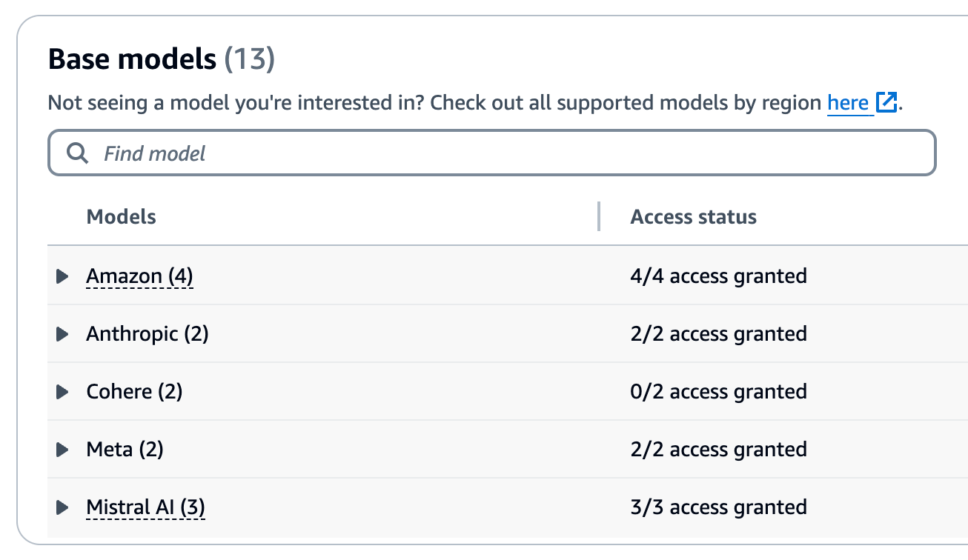Expand the Meta models row arrow
Viewport: 968px width, 560px height.
[x=62, y=450]
